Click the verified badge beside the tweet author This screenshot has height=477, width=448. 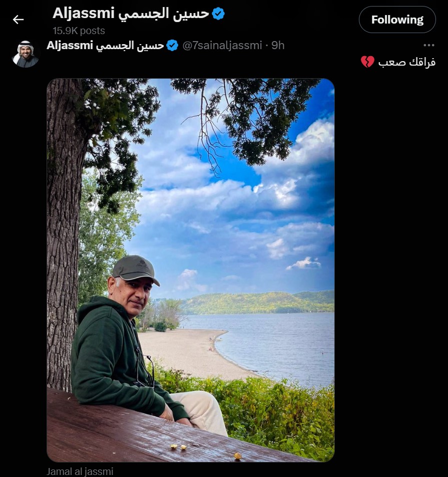coord(172,46)
